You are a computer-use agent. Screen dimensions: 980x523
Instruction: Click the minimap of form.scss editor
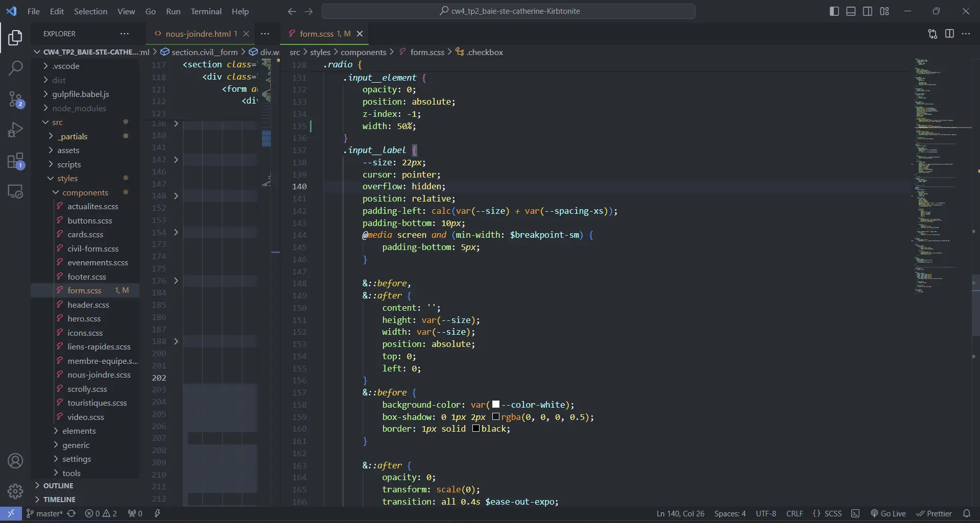click(x=940, y=176)
